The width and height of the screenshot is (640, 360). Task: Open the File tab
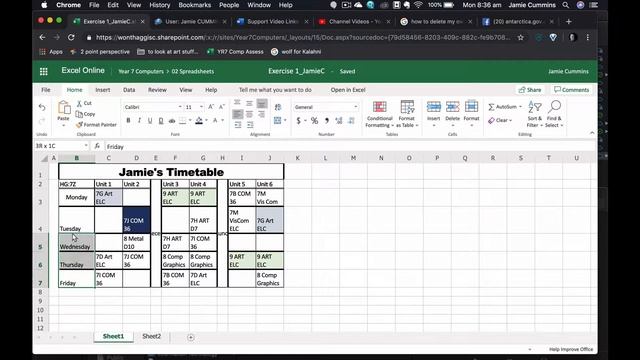point(46,90)
